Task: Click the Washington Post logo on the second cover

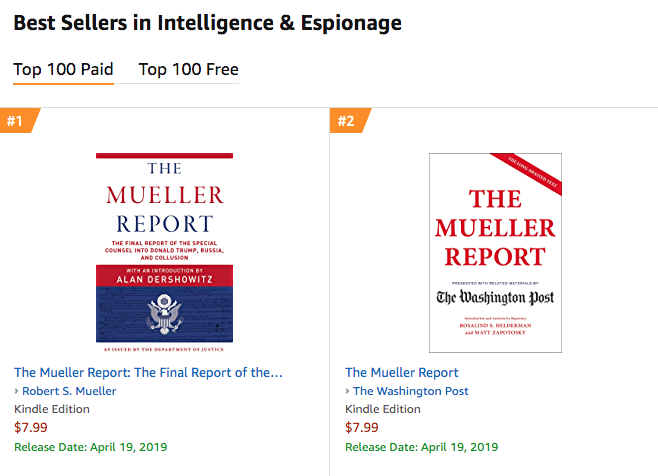Action: pos(495,297)
